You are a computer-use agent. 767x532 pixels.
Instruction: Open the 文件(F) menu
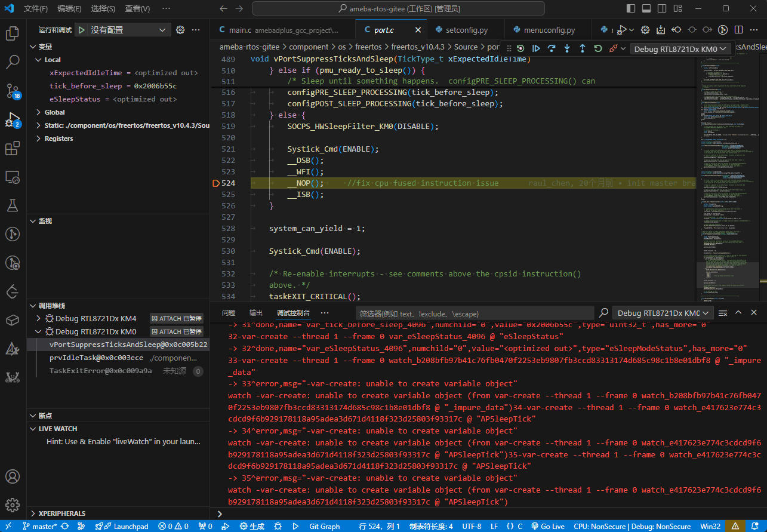coord(36,9)
